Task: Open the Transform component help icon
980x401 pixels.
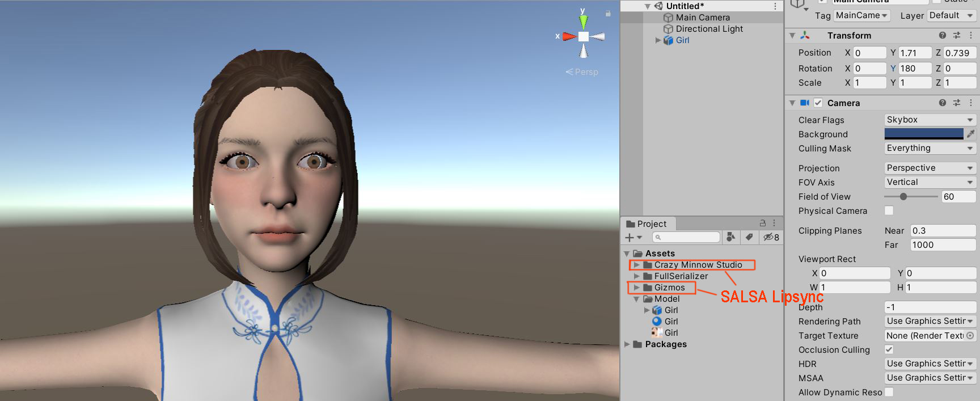Action: click(x=942, y=35)
